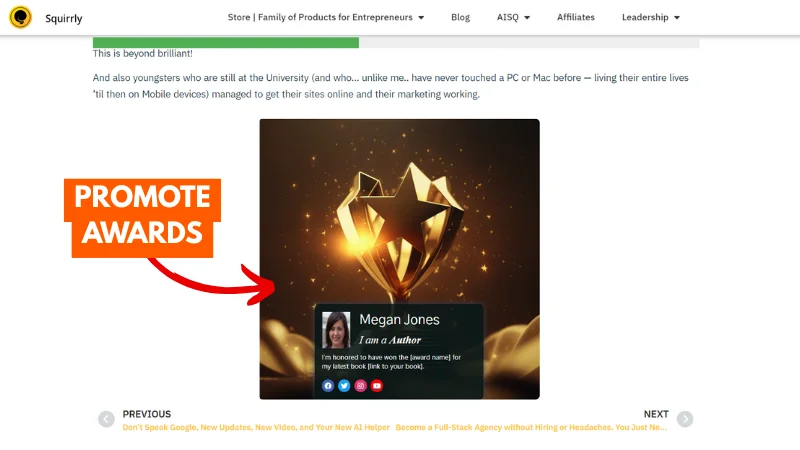The image size is (800, 450).
Task: Click Megan Jones profile photo
Action: (336, 330)
